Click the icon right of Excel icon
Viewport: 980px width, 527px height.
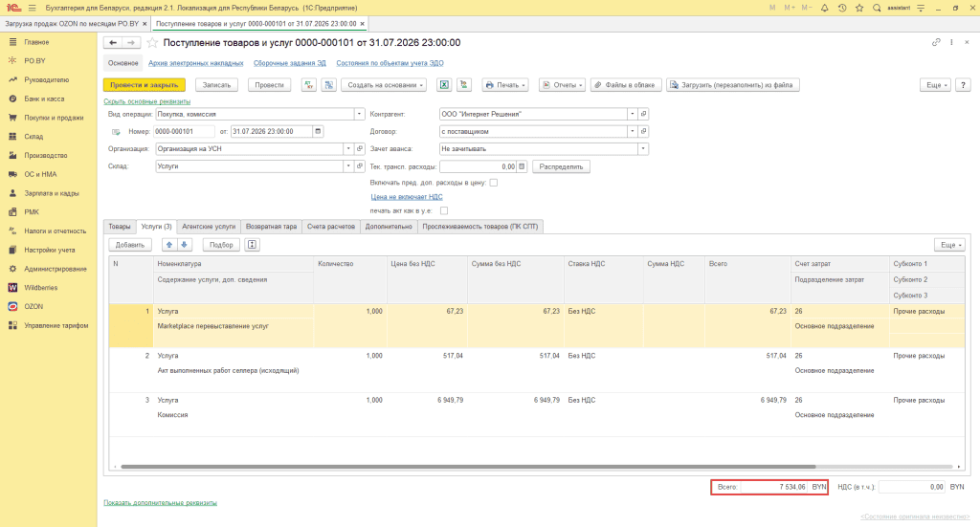(x=464, y=85)
